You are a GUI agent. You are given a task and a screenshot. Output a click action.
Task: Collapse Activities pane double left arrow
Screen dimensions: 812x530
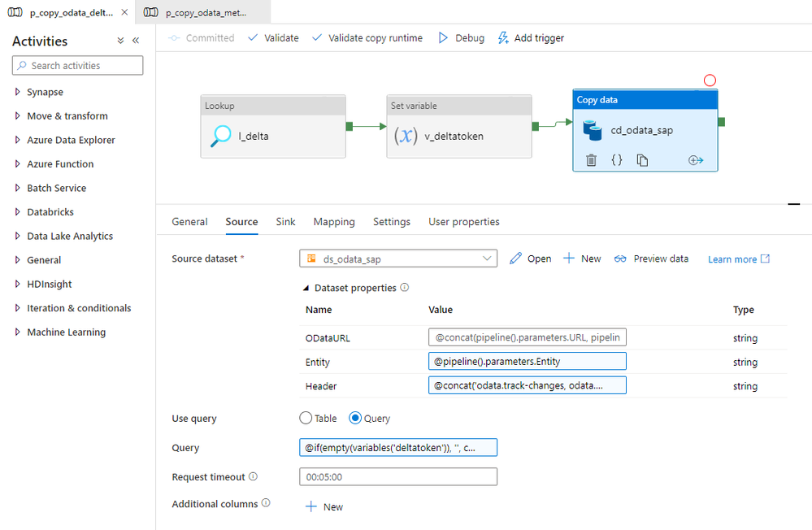(x=136, y=41)
